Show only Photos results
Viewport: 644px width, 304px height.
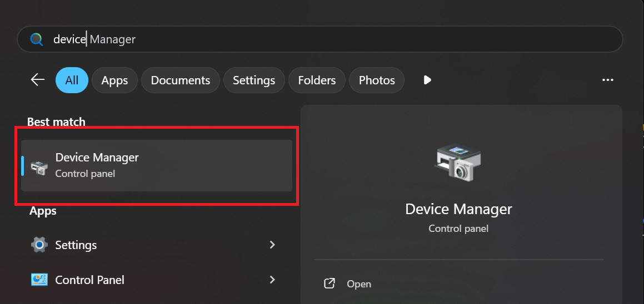click(x=377, y=80)
